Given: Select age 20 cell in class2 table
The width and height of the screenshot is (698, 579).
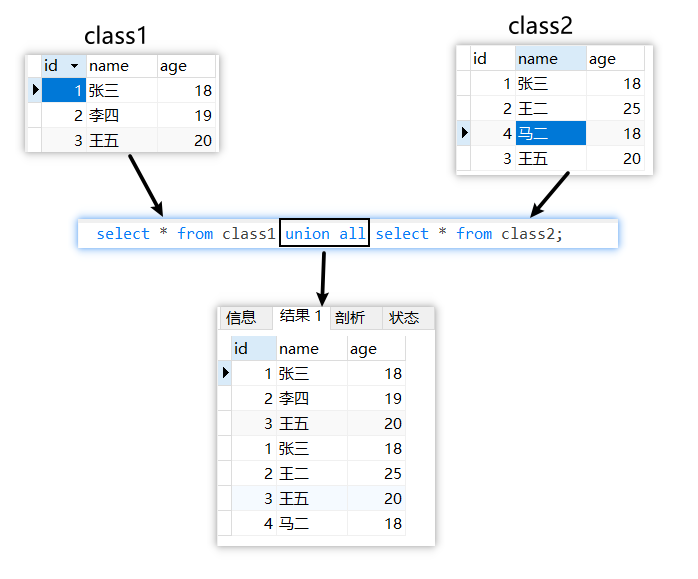Looking at the screenshot, I should click(x=615, y=158).
